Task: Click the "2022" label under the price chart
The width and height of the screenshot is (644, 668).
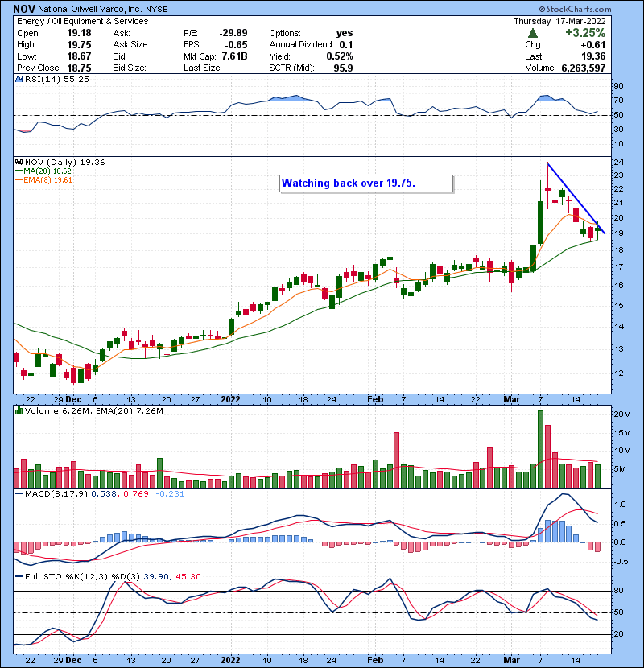Action: (230, 400)
